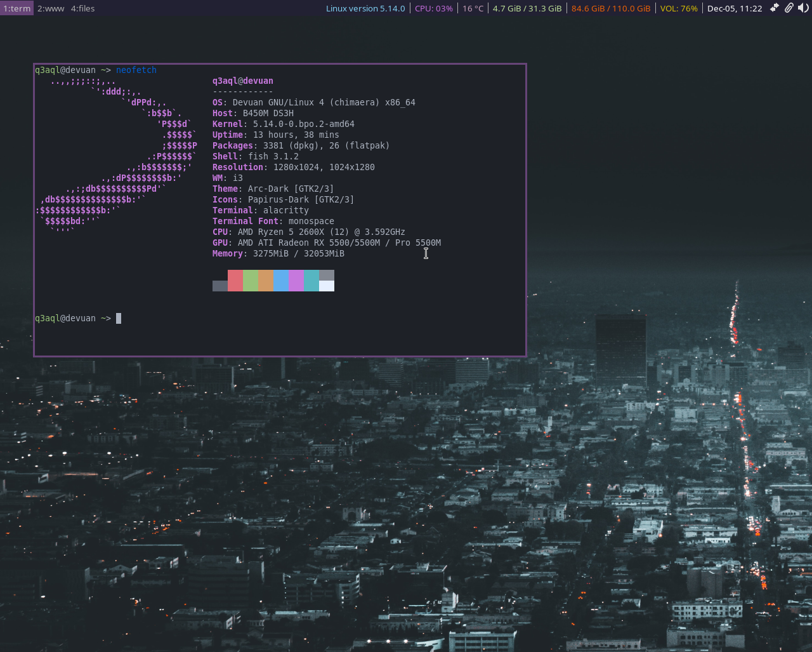Click the 84.6 GiB / 110.0 GiB disk block
This screenshot has width=812, height=652.
(x=611, y=8)
